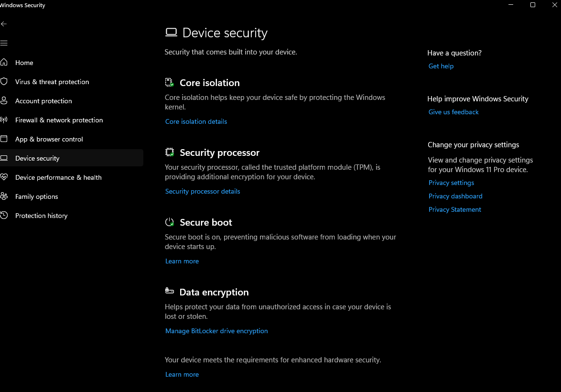The height and width of the screenshot is (392, 561).
Task: Click "Change your privacy settings" heading
Action: tap(474, 145)
